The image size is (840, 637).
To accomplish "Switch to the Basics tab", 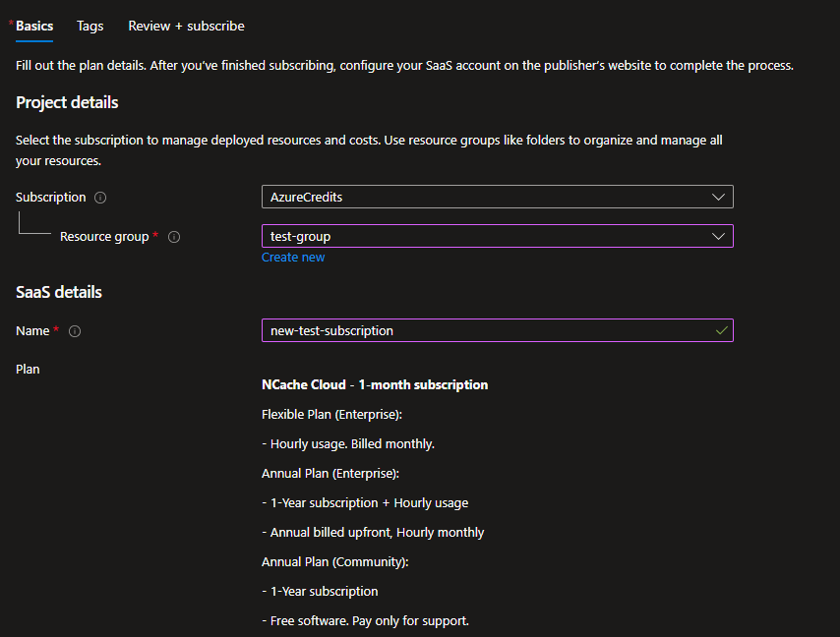I will [x=34, y=27].
